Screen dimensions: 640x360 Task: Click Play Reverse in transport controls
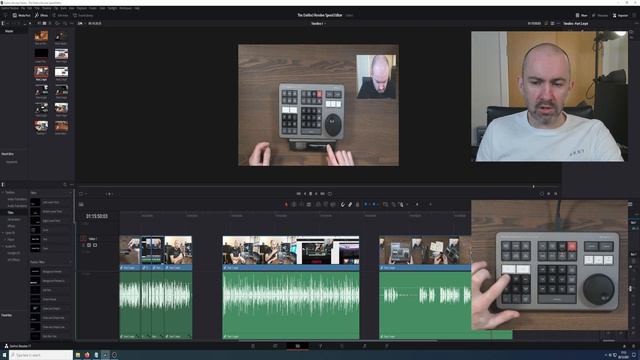click(x=304, y=193)
